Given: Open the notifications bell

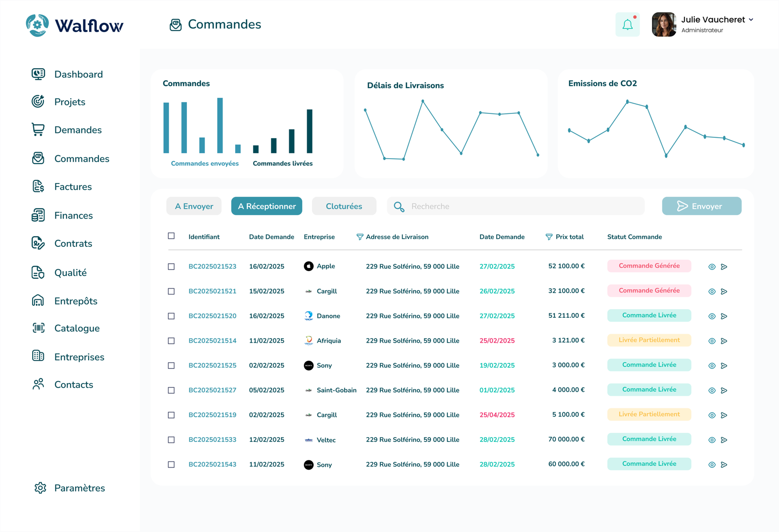Looking at the screenshot, I should point(627,25).
